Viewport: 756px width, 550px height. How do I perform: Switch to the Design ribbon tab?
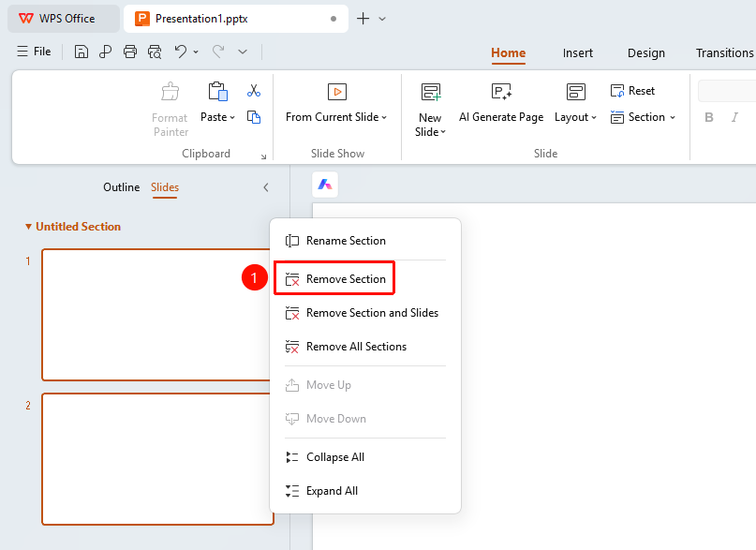tap(646, 53)
